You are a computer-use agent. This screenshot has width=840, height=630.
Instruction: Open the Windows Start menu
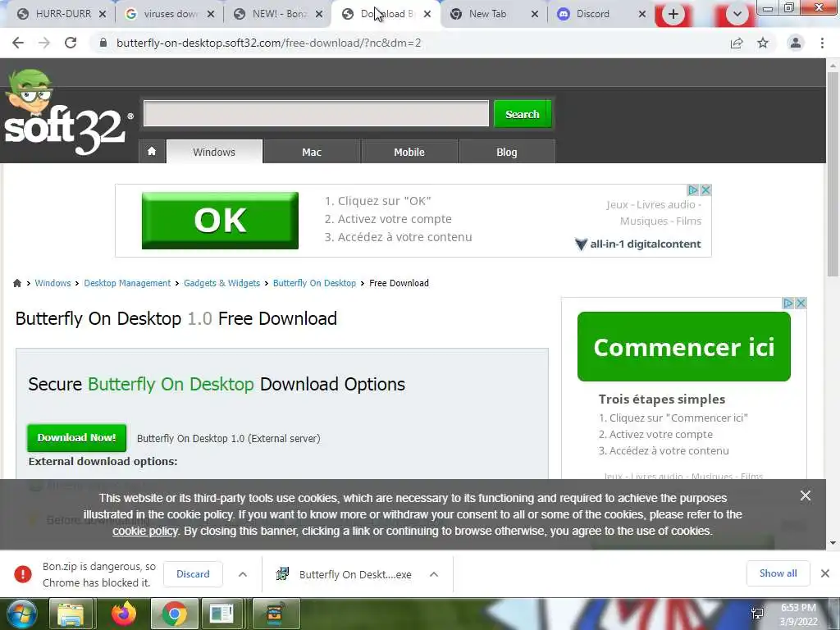click(22, 614)
